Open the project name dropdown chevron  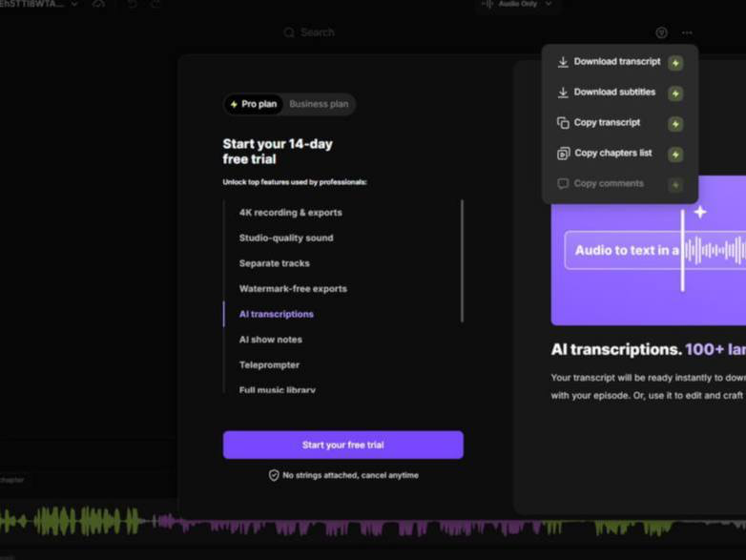(74, 5)
